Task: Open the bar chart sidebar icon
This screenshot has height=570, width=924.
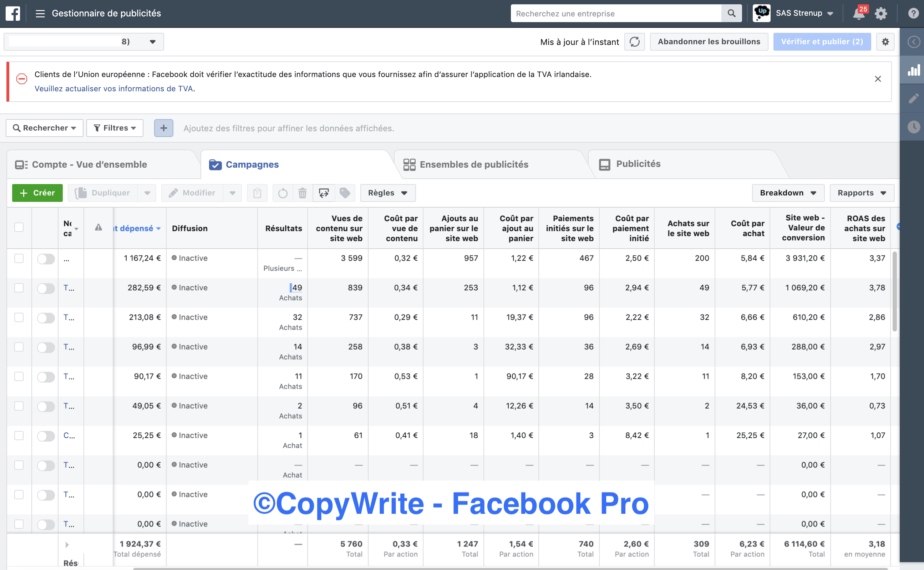Action: click(913, 71)
